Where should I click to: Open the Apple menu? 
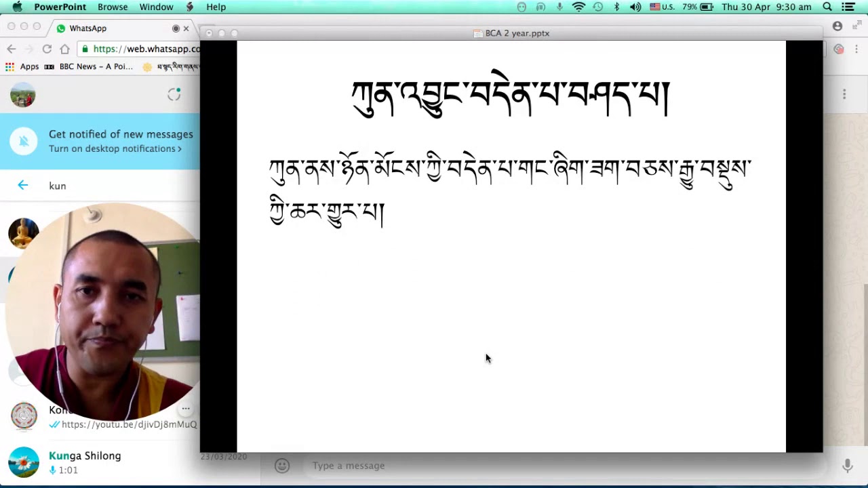tap(17, 7)
